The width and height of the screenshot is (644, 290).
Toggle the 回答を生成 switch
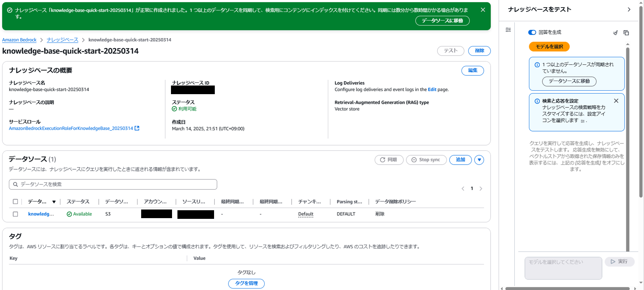coord(532,32)
